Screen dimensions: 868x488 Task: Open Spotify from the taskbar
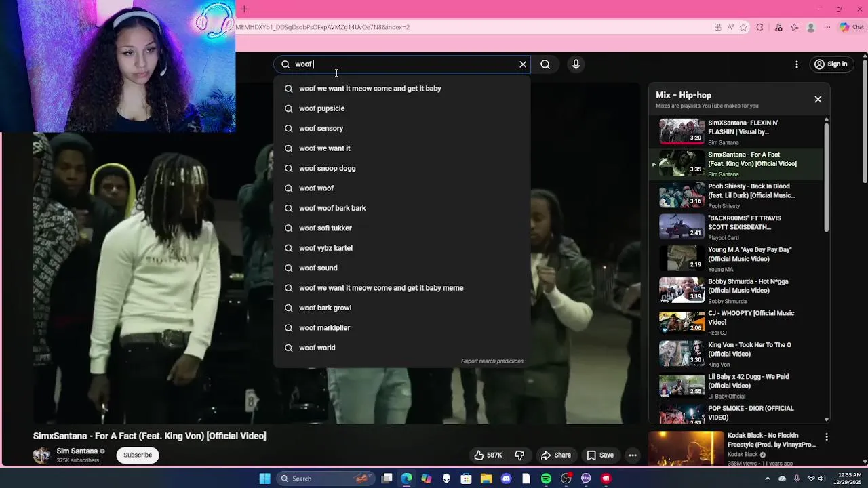tap(546, 479)
